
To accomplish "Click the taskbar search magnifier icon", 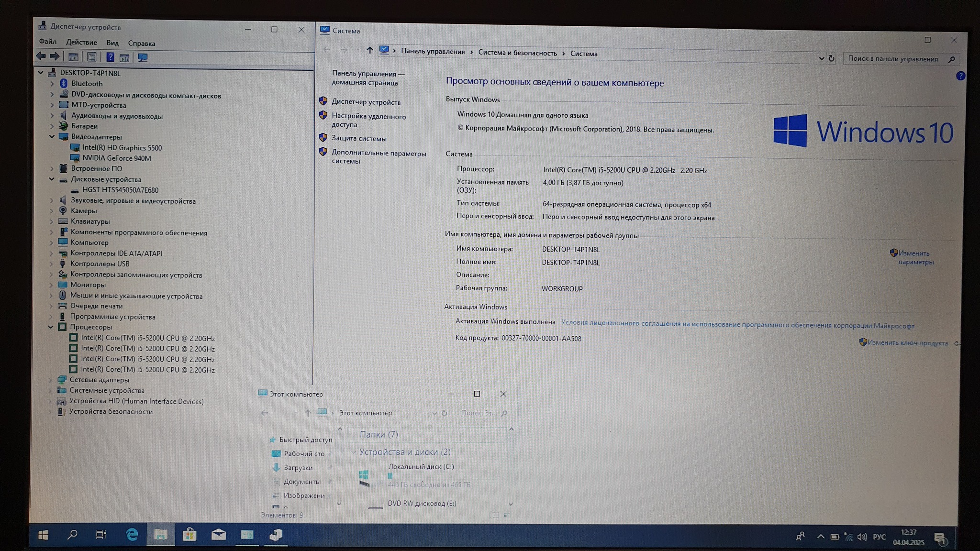I will tap(72, 534).
